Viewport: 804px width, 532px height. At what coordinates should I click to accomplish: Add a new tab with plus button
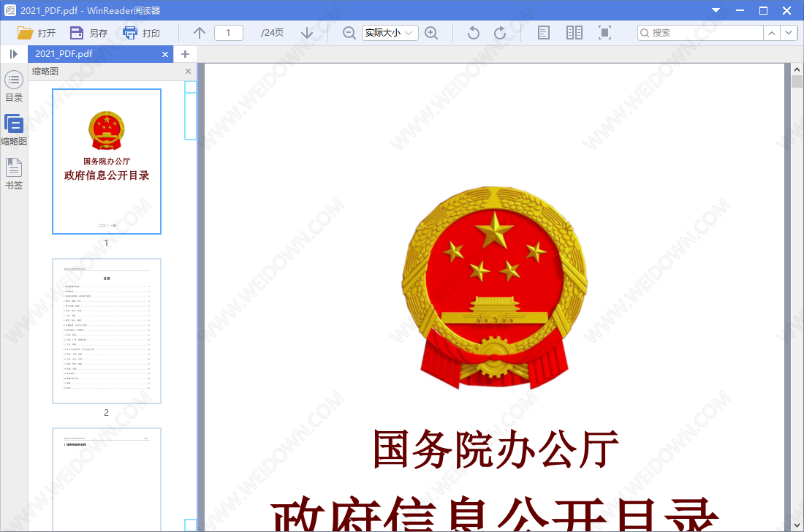pyautogui.click(x=186, y=54)
